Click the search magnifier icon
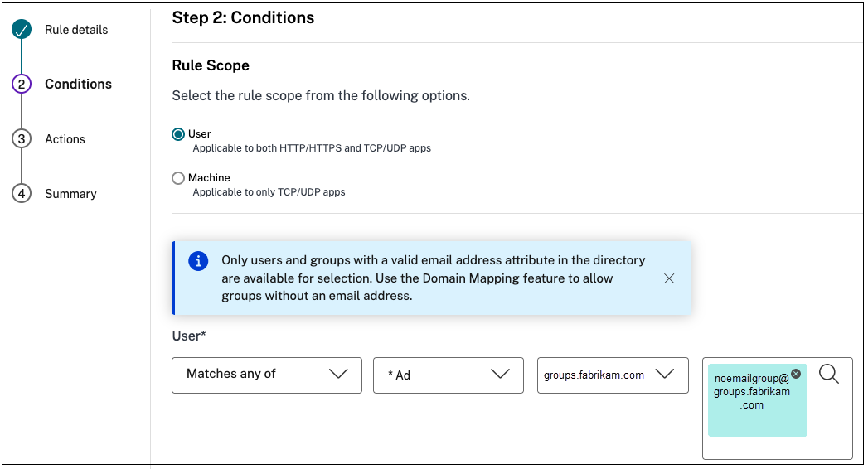 [829, 375]
